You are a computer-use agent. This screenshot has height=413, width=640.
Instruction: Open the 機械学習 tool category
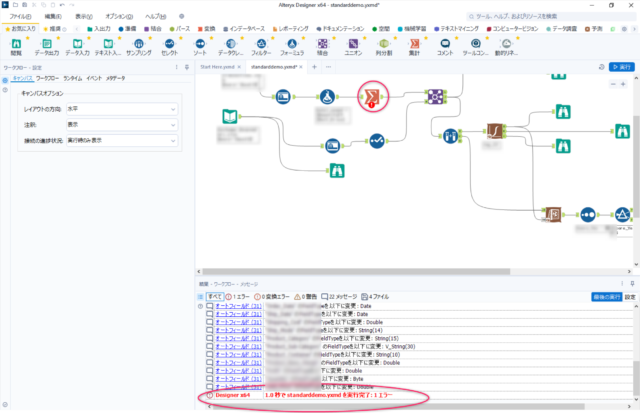coord(412,29)
